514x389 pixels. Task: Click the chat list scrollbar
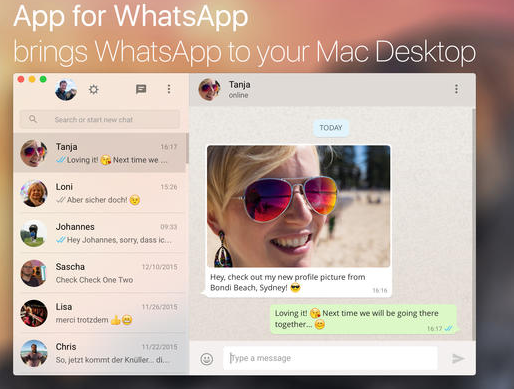(187, 149)
